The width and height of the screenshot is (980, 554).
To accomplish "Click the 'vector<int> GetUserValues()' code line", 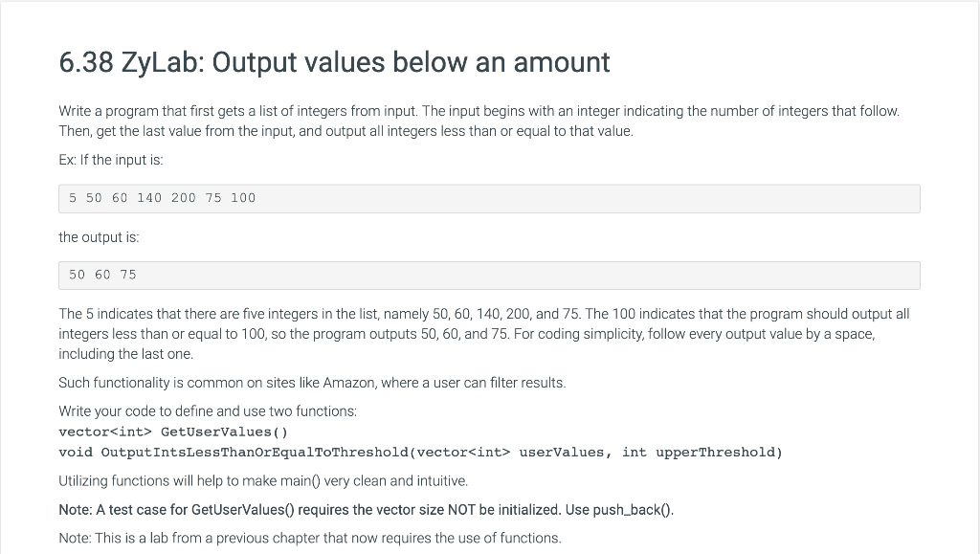I will (x=173, y=432).
